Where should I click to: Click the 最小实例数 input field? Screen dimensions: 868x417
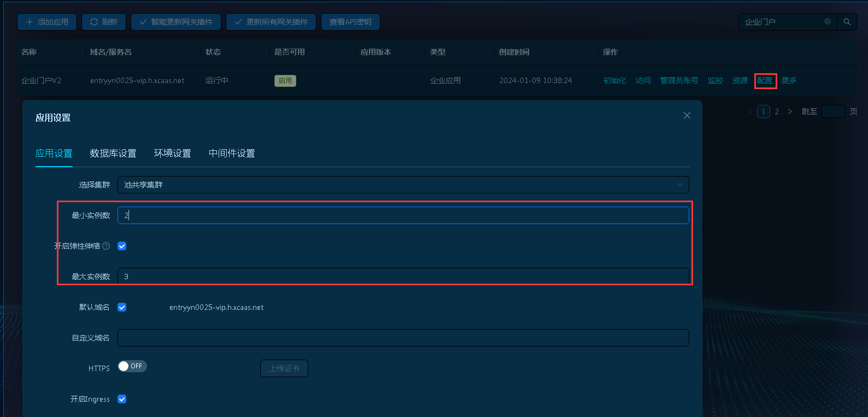coord(403,215)
